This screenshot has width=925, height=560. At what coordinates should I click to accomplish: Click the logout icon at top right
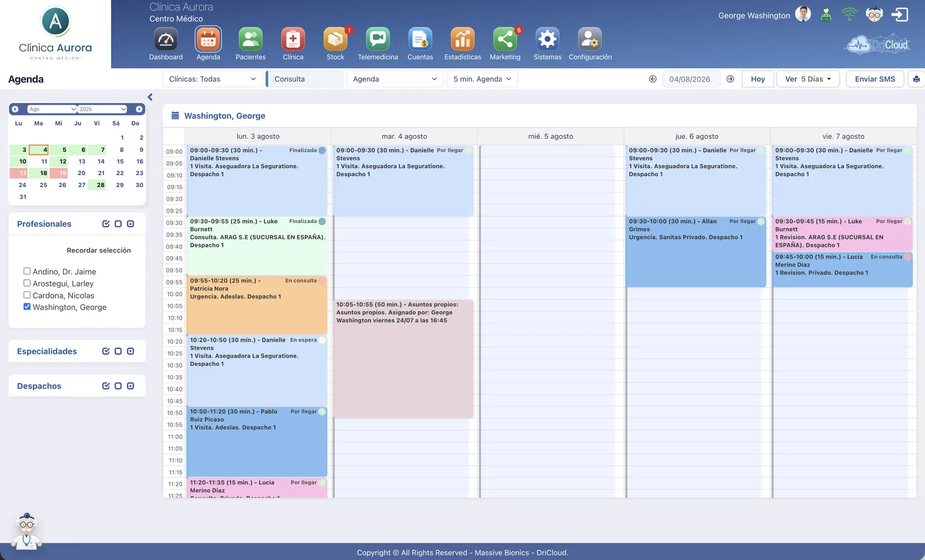[x=900, y=14]
